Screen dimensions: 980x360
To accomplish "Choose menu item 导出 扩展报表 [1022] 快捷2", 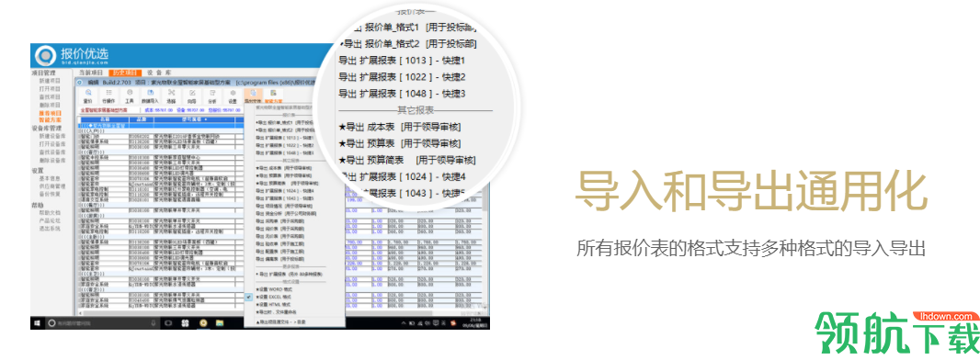I will (x=284, y=145).
